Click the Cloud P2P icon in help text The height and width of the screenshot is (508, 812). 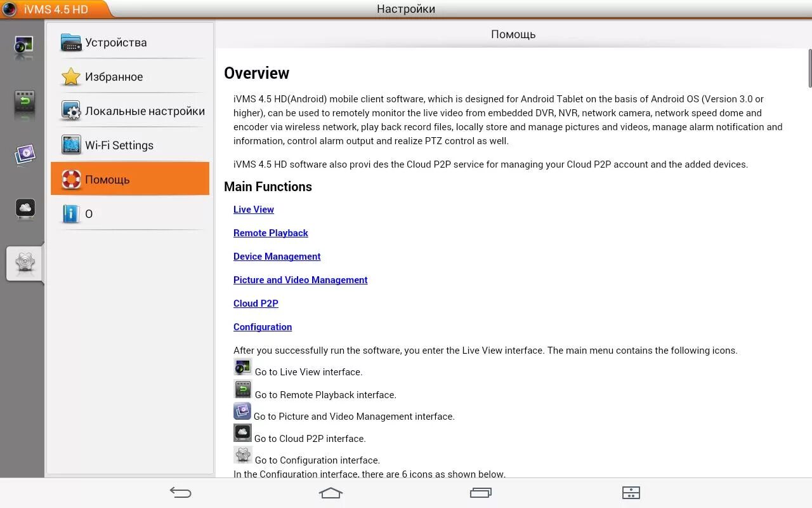[242, 433]
